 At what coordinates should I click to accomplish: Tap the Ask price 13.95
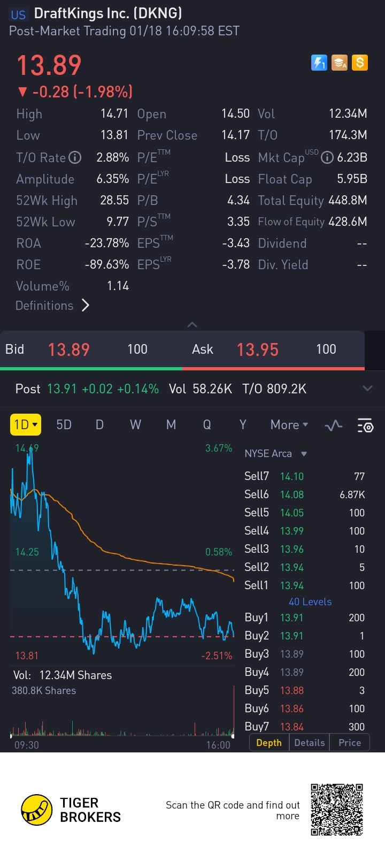pyautogui.click(x=258, y=350)
